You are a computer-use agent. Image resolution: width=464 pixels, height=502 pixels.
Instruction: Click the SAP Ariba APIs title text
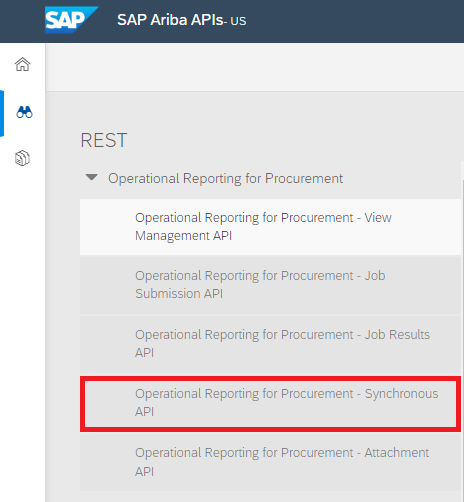click(x=170, y=20)
